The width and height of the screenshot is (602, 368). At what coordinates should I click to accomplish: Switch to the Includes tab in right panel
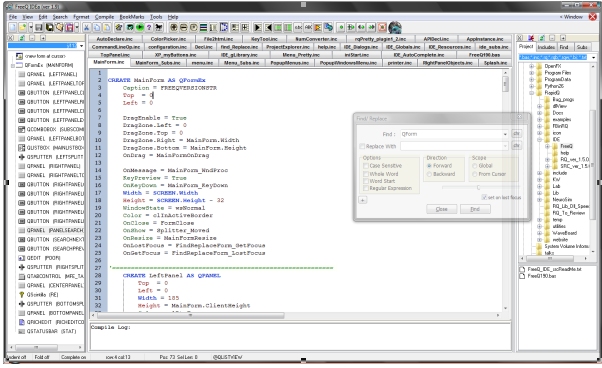pyautogui.click(x=546, y=47)
